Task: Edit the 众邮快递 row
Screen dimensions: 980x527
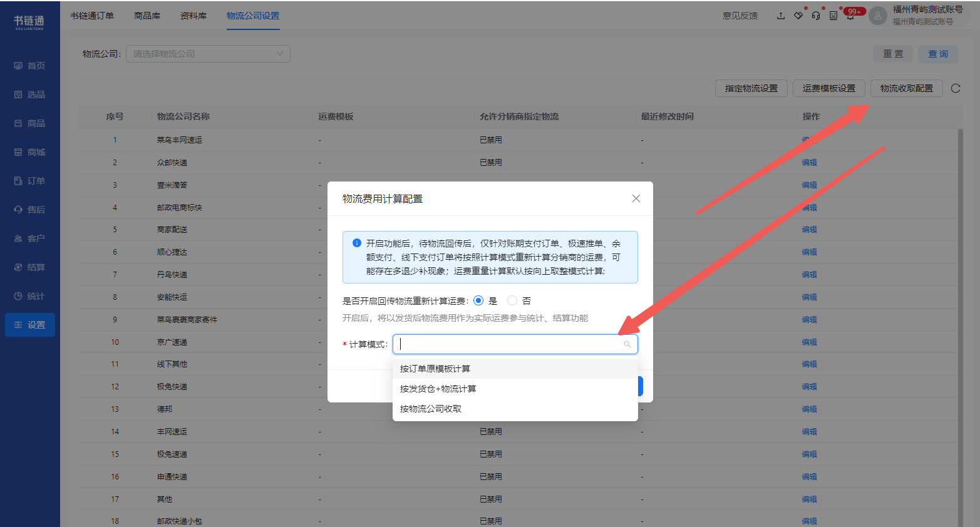Action: click(x=810, y=163)
